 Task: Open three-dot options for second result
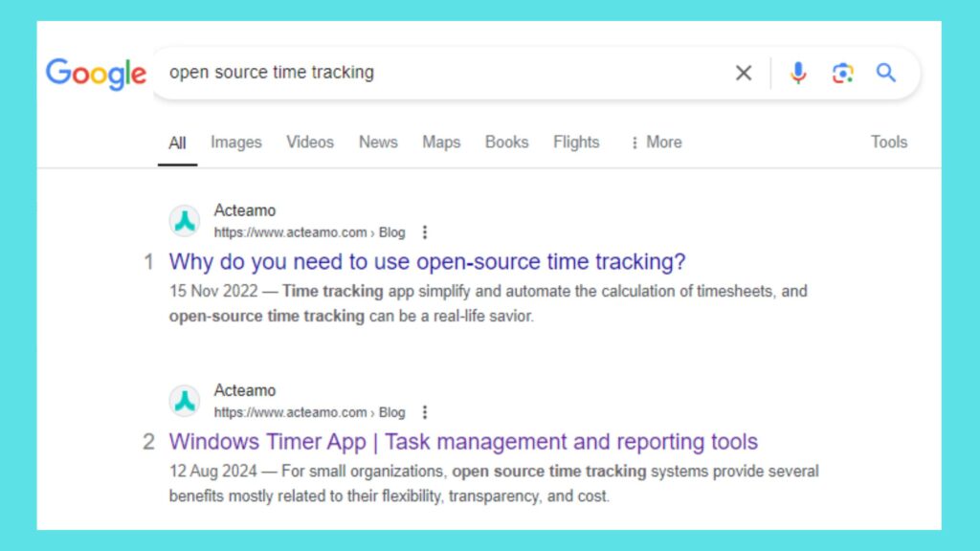click(425, 412)
